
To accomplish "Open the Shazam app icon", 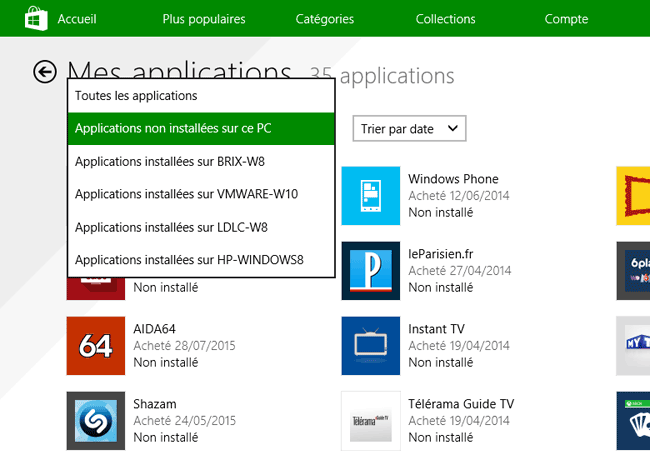I will tap(96, 421).
